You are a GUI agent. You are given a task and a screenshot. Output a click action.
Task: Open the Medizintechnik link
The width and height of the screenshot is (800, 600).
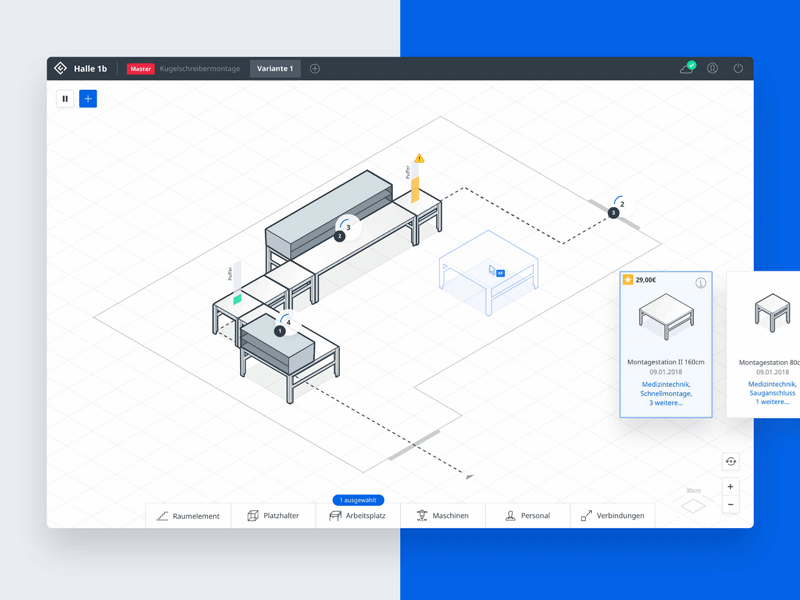[666, 384]
